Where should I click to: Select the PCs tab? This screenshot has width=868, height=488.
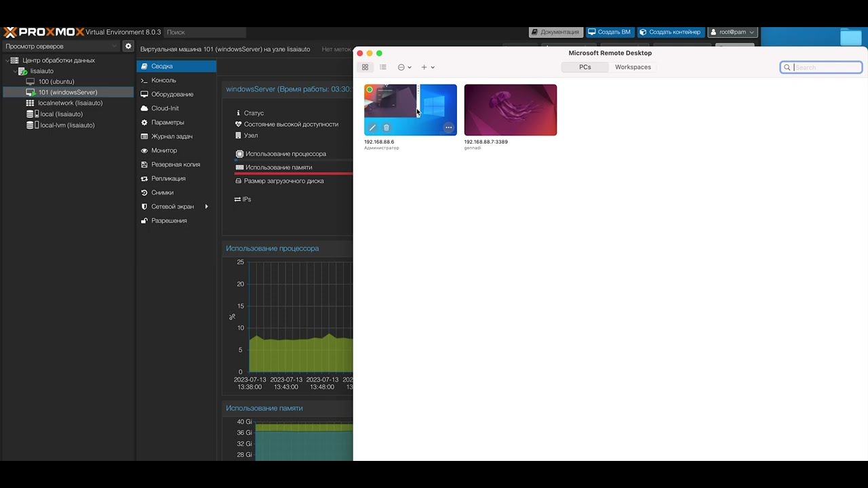coord(585,67)
